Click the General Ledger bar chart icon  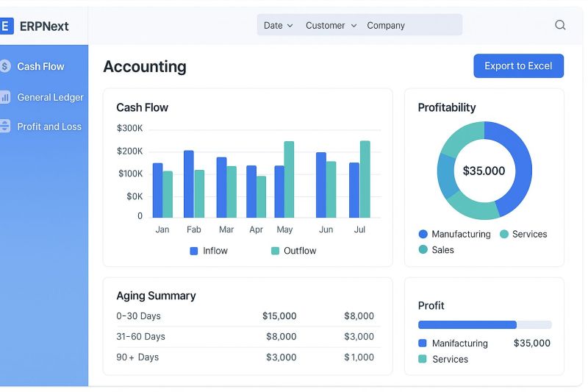coord(6,97)
